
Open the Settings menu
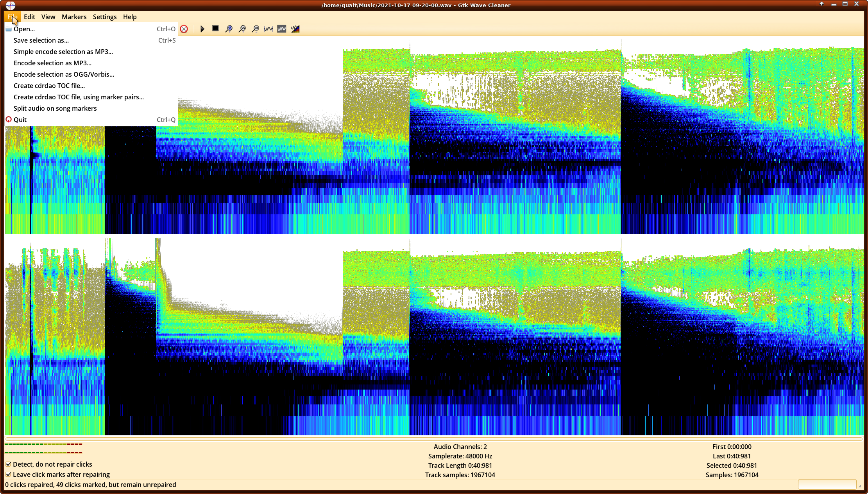coord(105,17)
